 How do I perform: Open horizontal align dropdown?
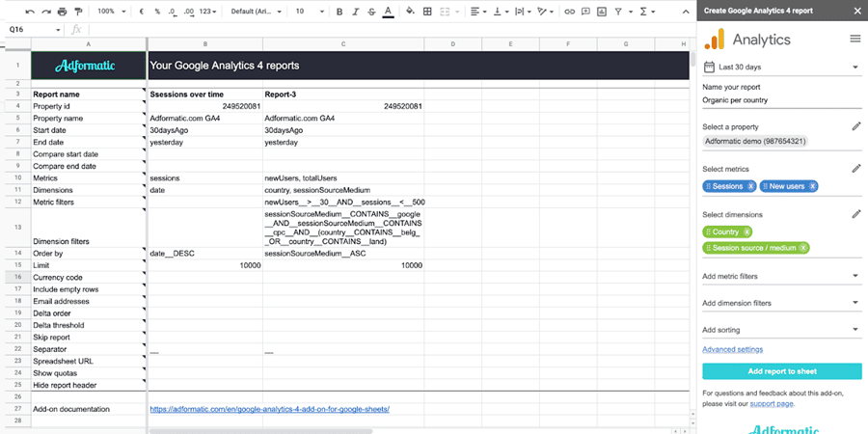[478, 11]
